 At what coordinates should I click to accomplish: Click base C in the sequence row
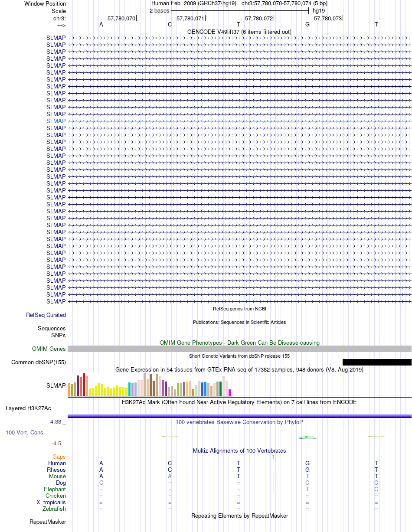[x=170, y=24]
